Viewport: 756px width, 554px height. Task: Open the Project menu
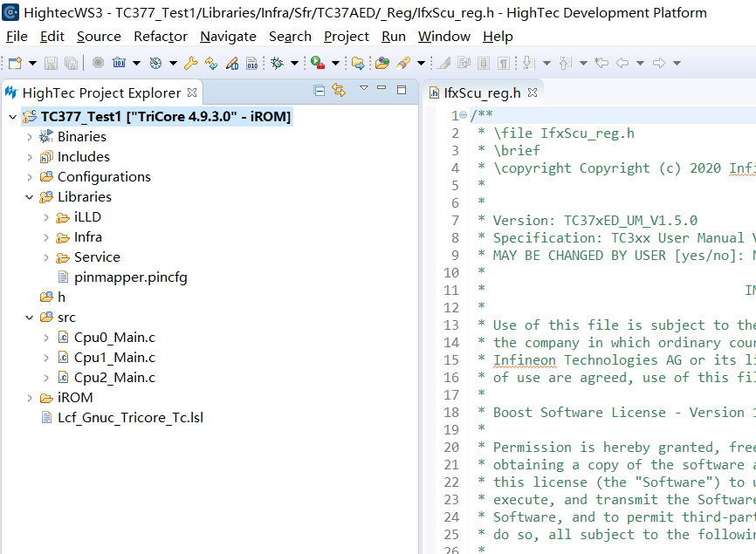[346, 37]
